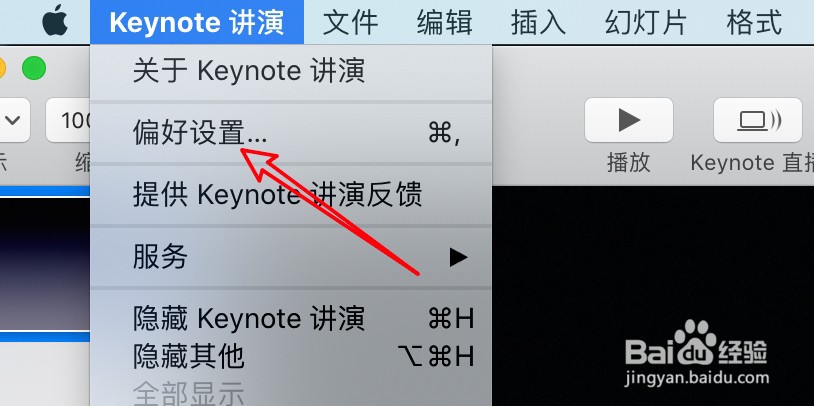Select 关于 Keynote 讲演 menu item
Viewport: 814px width, 406px height.
pyautogui.click(x=291, y=71)
